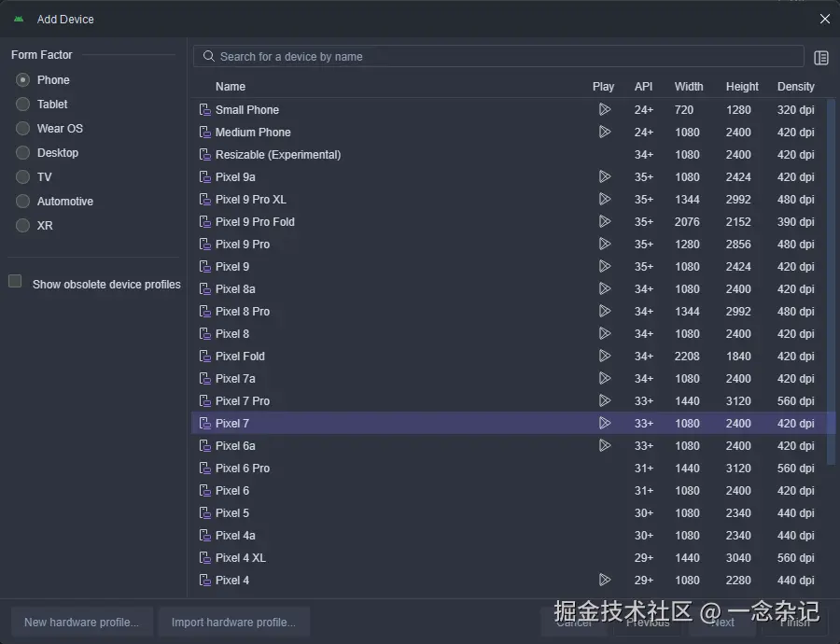Select the Pixel 8a device name

235,288
